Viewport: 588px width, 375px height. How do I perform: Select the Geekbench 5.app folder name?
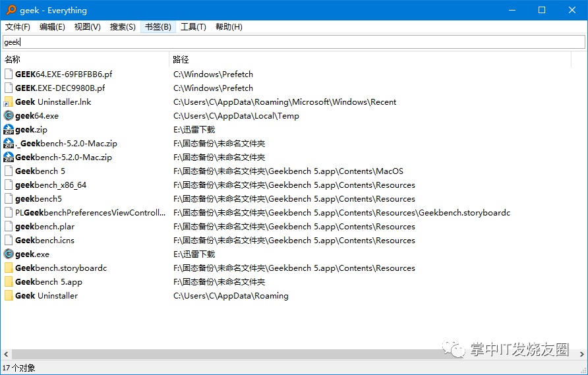tap(49, 282)
